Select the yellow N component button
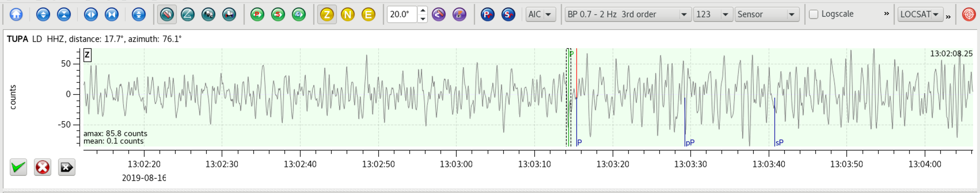The height and width of the screenshot is (193, 980). 348,14
